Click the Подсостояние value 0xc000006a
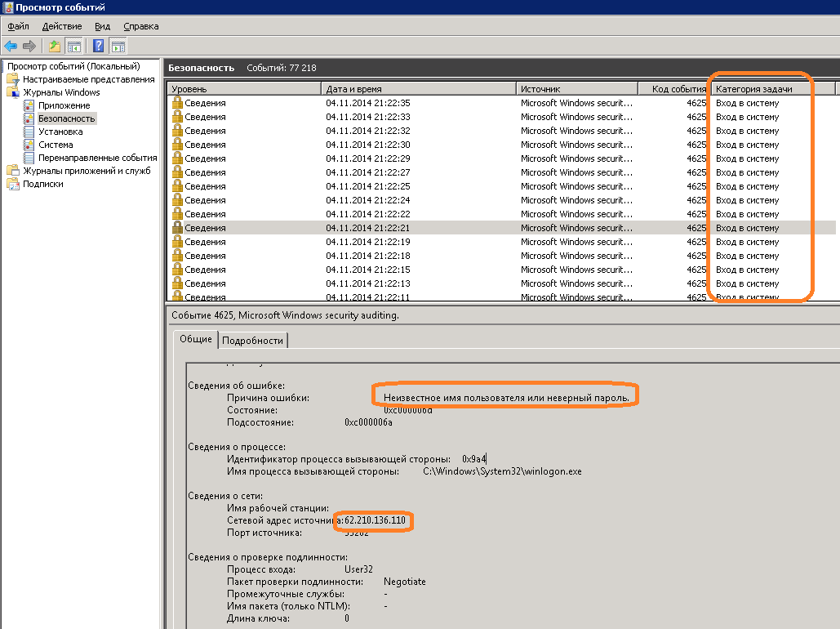This screenshot has width=840, height=629. pyautogui.click(x=368, y=422)
